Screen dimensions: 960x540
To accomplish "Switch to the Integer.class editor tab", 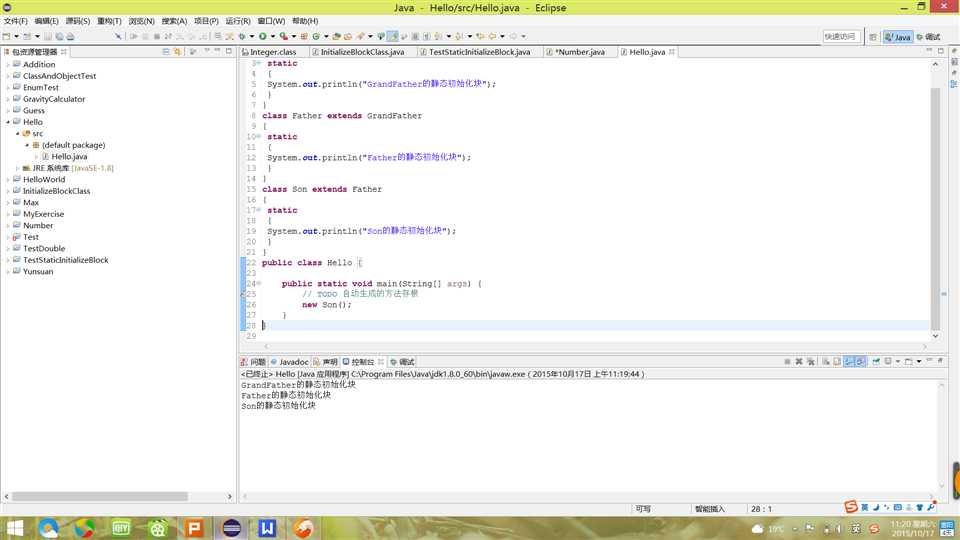I will click(273, 52).
